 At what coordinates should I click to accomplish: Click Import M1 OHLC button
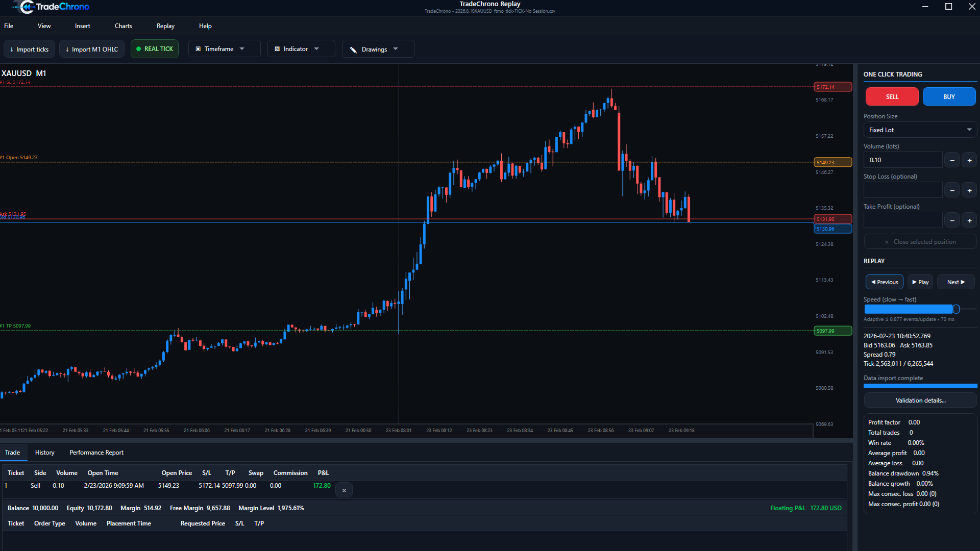[92, 49]
